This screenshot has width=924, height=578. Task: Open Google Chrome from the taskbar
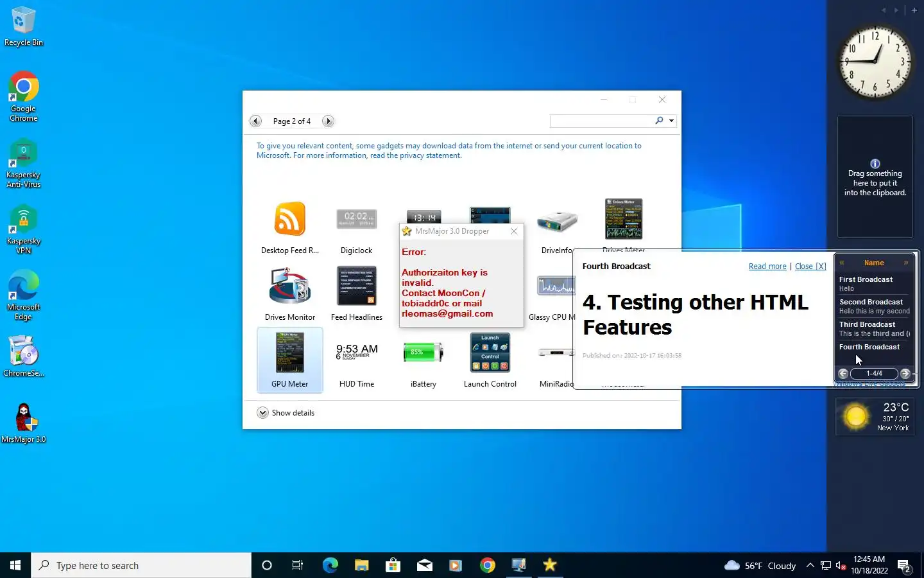coord(487,565)
